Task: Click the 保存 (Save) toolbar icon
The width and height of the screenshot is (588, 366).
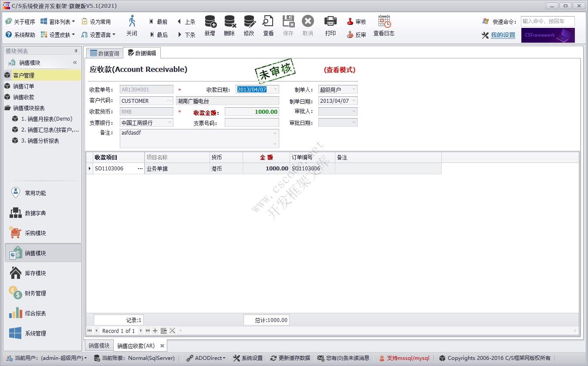Action: (x=288, y=27)
